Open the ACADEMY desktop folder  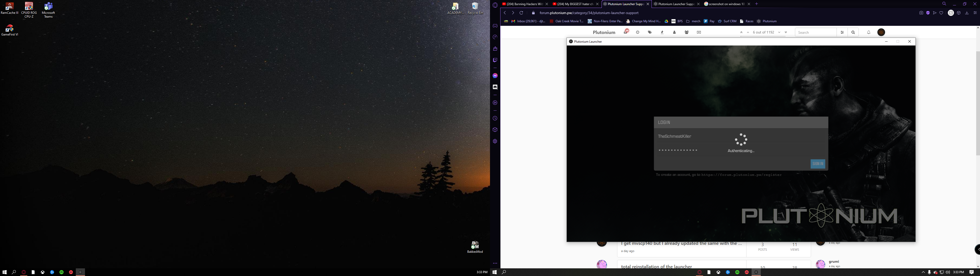pos(455,8)
